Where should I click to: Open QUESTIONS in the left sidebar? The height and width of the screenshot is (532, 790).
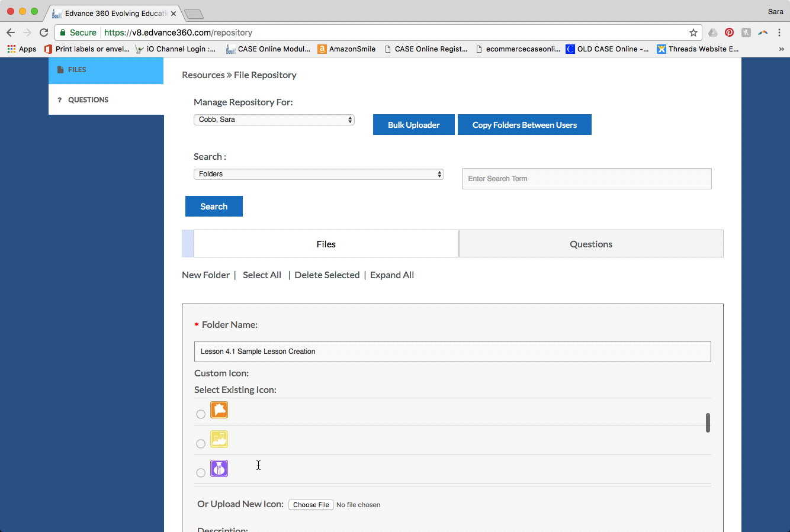point(88,100)
